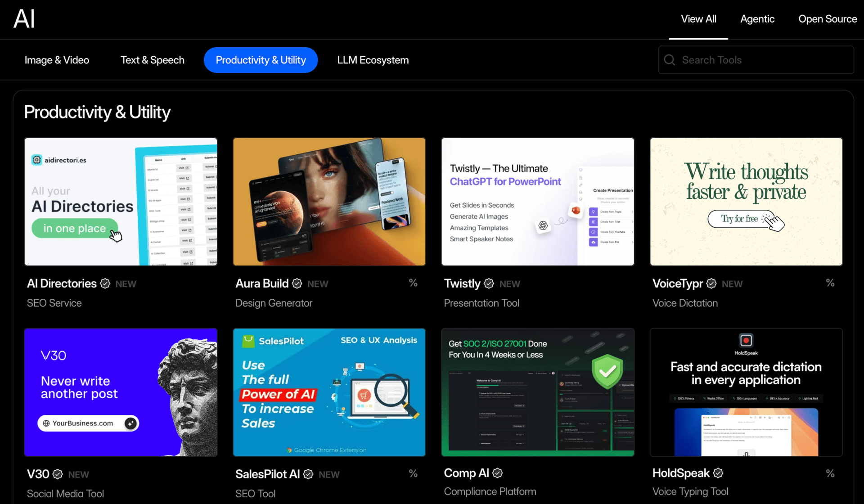Select the Productivity & Utility pill tab
The image size is (864, 504).
(261, 60)
